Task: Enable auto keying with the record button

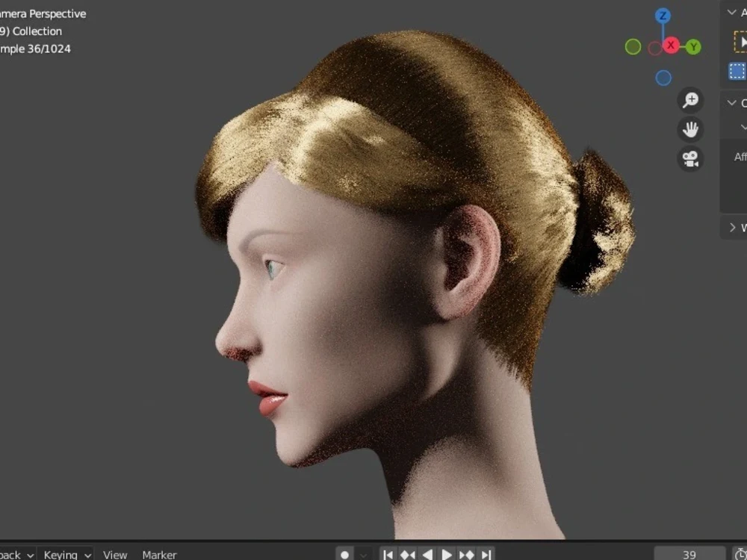Action: 346,554
